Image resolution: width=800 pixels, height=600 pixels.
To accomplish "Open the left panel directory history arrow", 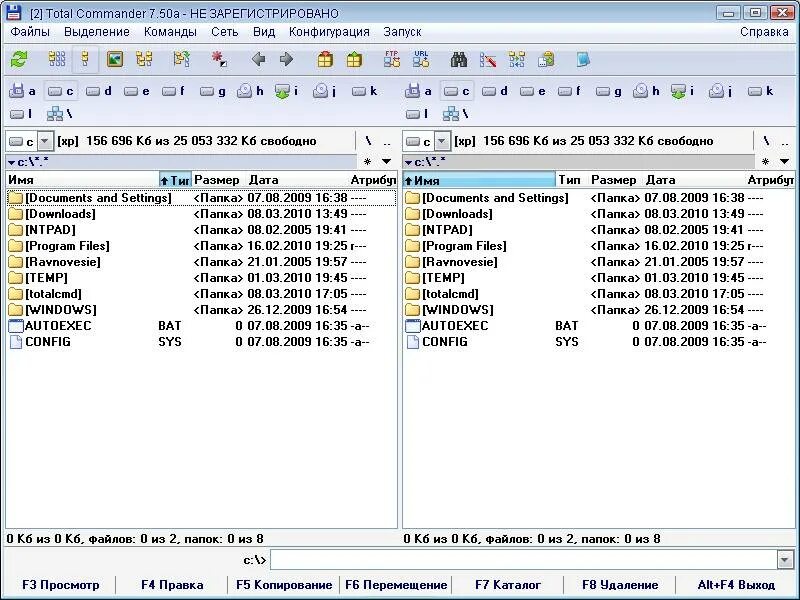I will [387, 162].
